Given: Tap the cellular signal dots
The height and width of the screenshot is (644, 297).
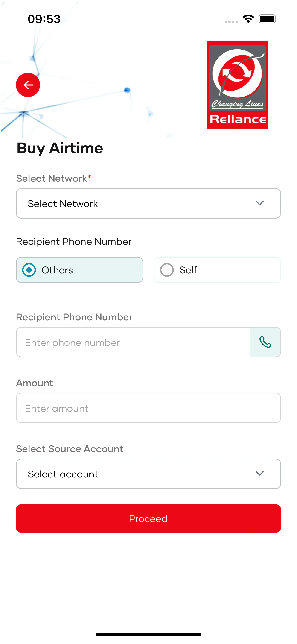Looking at the screenshot, I should coord(231,22).
